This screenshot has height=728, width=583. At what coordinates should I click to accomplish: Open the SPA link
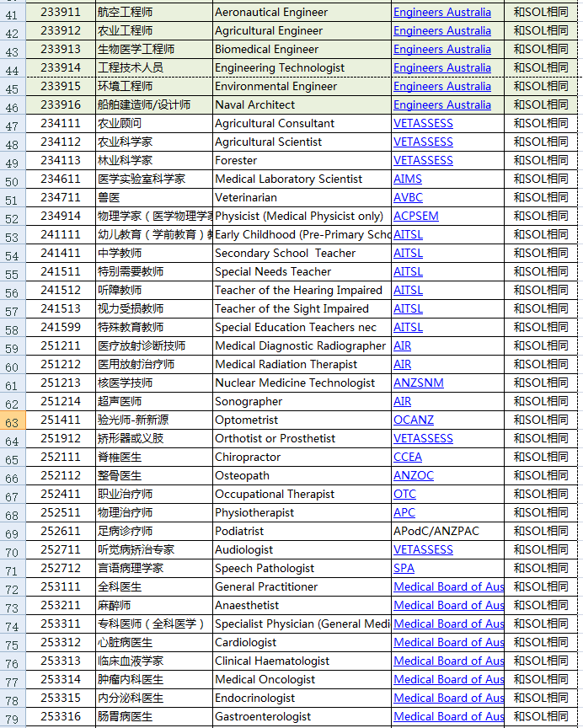pyautogui.click(x=404, y=569)
